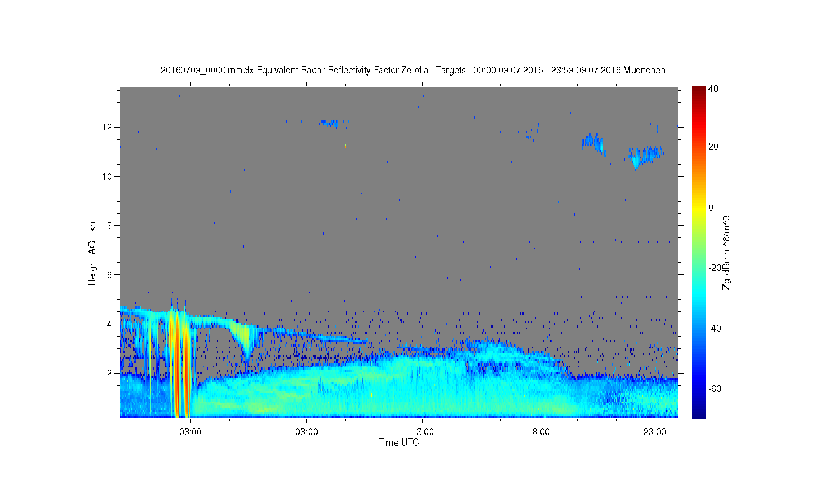Click the yellow zero-level band of the colorbar
The height and width of the screenshot is (504, 840).
pos(698,207)
